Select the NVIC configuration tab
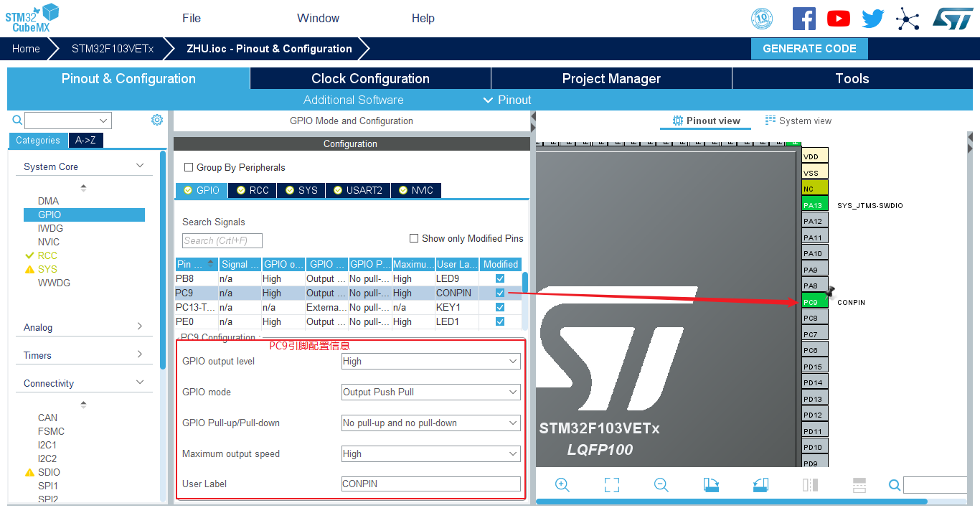 point(416,190)
